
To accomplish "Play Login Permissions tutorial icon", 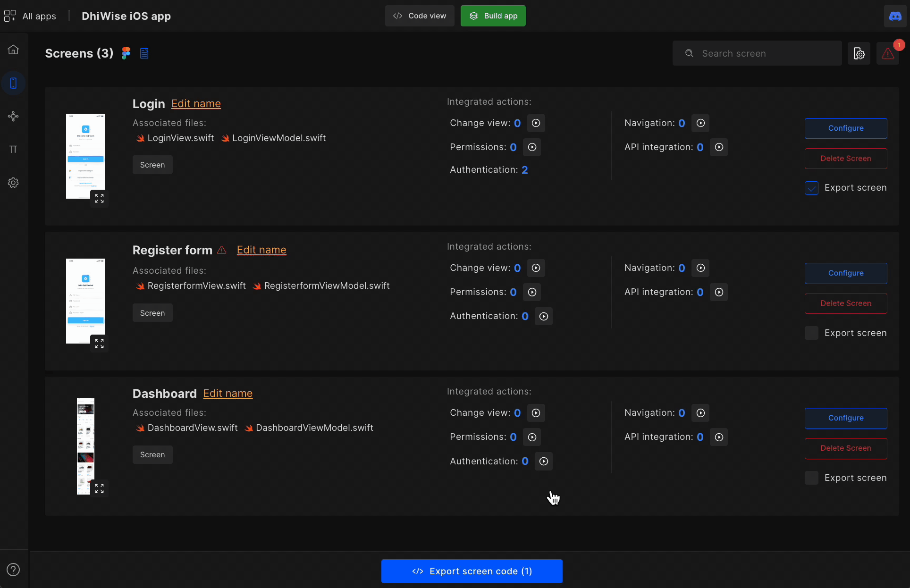I will point(532,147).
